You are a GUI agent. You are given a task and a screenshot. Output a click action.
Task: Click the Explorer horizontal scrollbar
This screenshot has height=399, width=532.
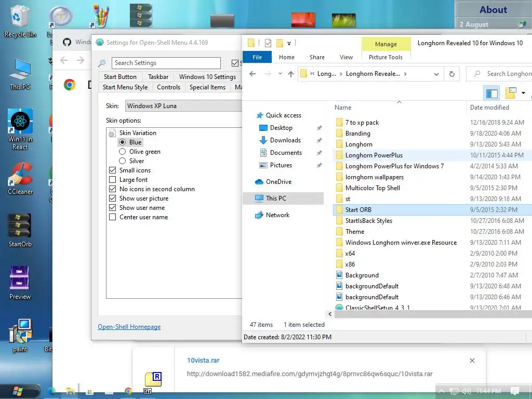click(433, 314)
